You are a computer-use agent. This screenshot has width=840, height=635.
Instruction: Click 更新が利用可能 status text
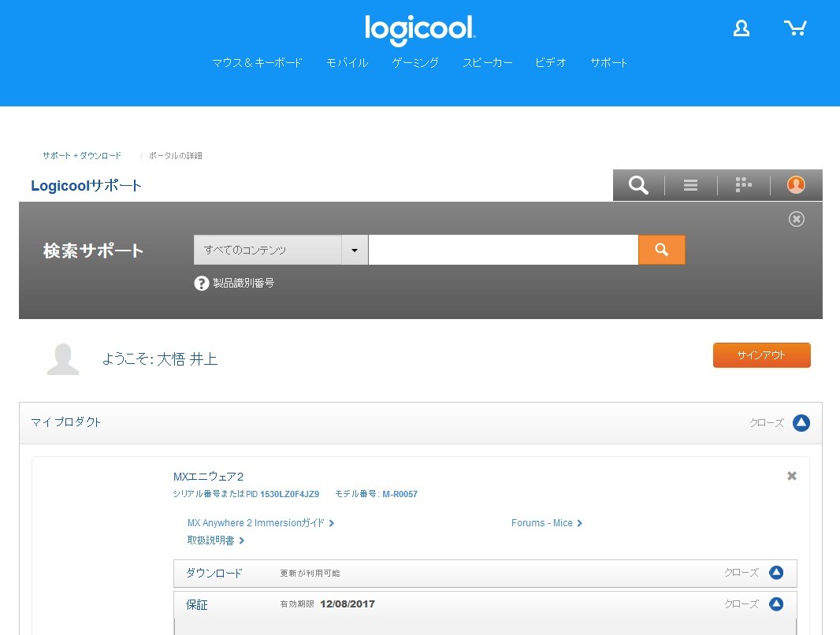pyautogui.click(x=310, y=574)
